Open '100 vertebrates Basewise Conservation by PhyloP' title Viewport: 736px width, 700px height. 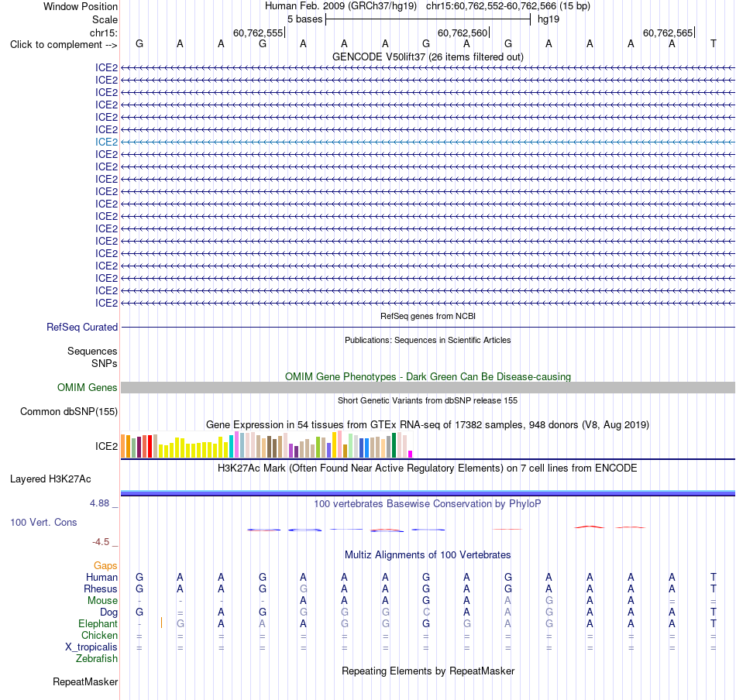pos(428,504)
